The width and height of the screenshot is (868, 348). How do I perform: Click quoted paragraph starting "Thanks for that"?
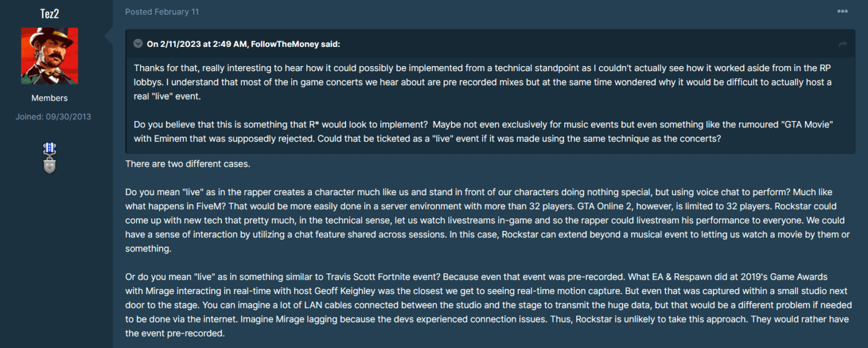point(483,82)
